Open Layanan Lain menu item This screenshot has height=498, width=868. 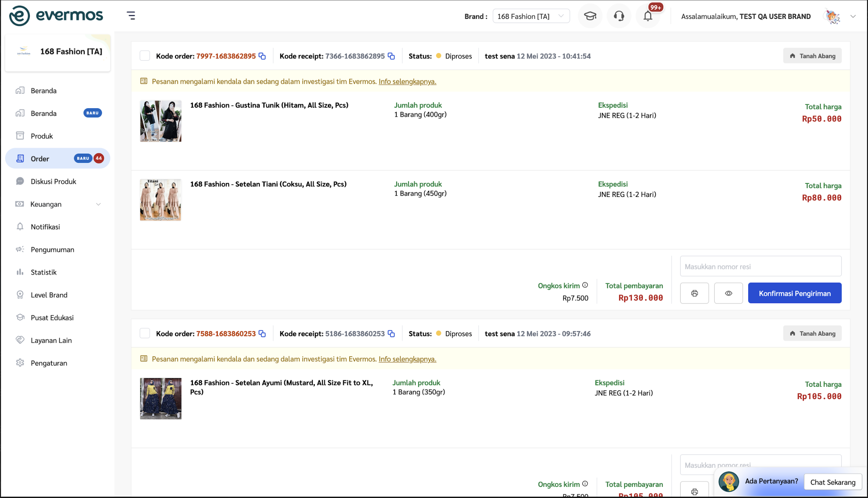(57, 340)
